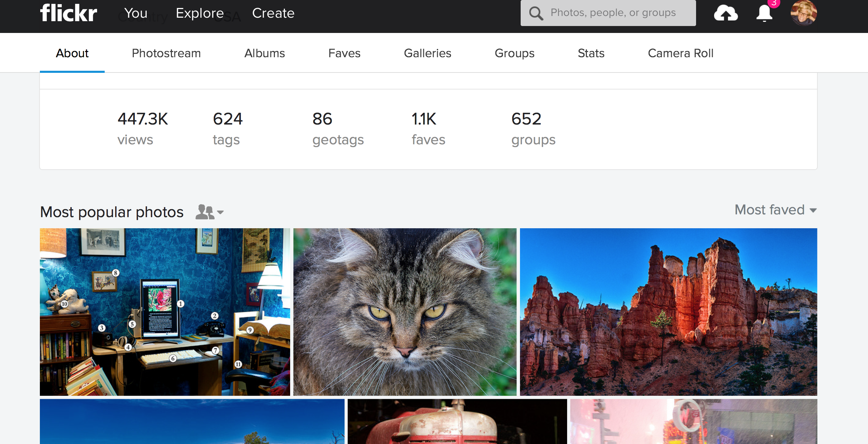Open the Create menu
The height and width of the screenshot is (444, 868).
click(273, 13)
